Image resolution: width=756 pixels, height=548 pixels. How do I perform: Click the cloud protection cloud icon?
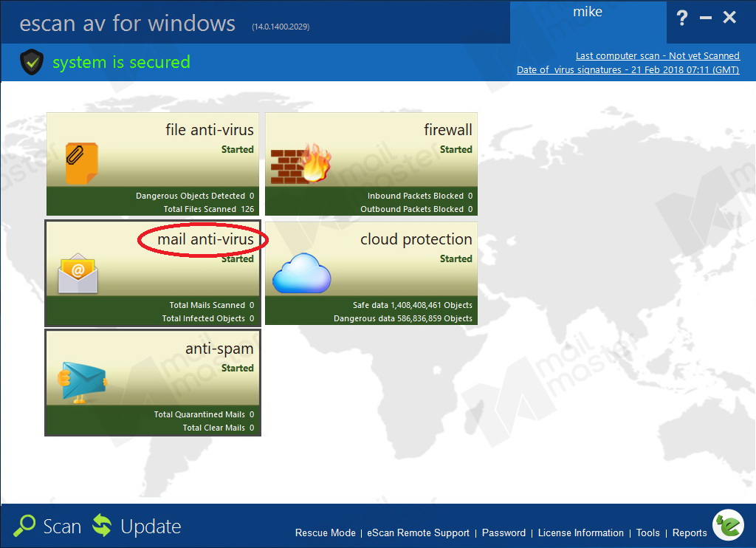pyautogui.click(x=302, y=273)
